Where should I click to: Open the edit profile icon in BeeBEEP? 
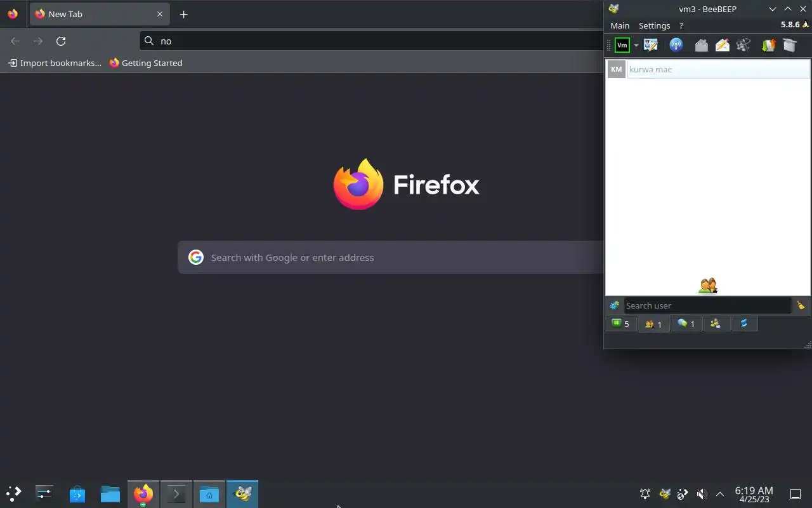point(651,45)
